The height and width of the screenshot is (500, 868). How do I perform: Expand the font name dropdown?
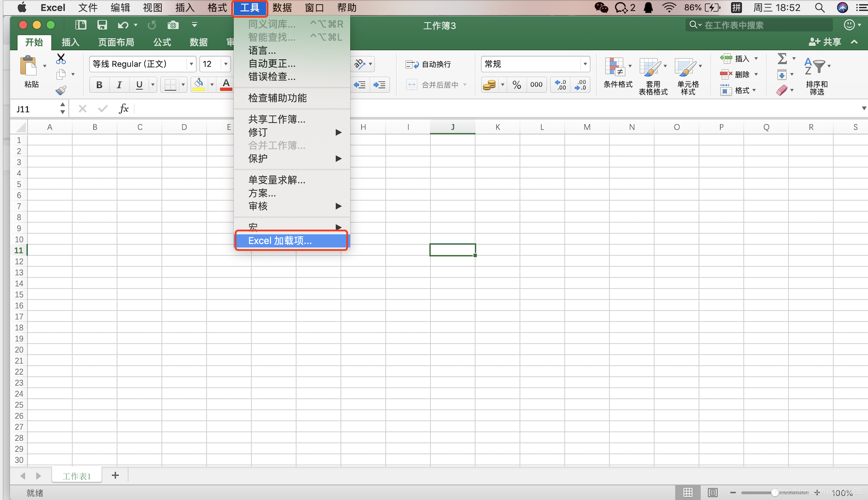pos(191,64)
